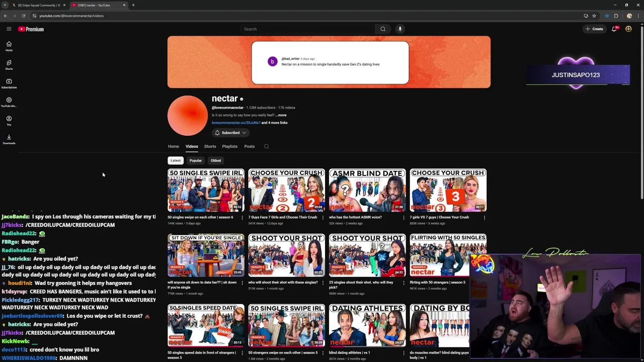Image resolution: width=644 pixels, height=362 pixels.
Task: Expand the Subscribed notification dropdown
Action: coord(230,133)
